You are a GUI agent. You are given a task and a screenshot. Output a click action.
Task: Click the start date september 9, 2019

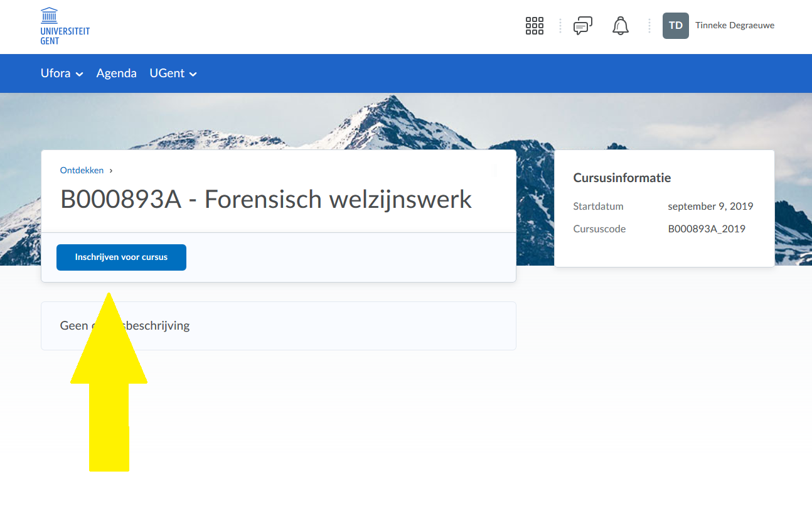coord(710,207)
